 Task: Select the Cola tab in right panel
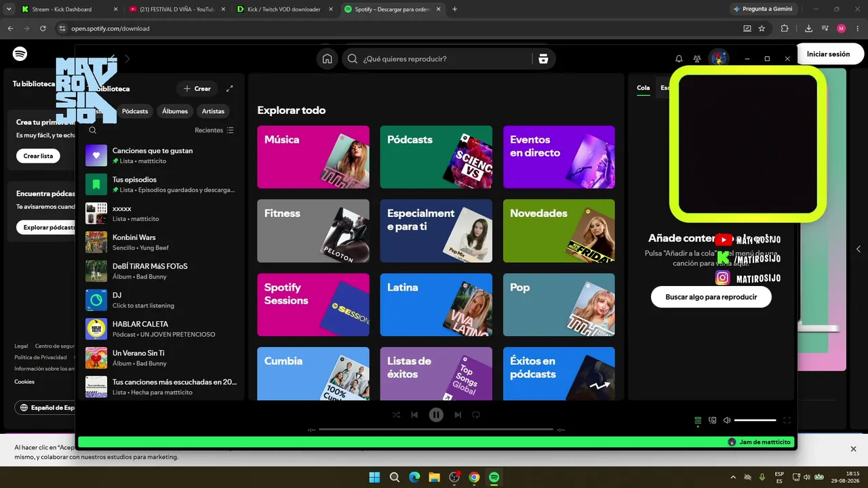pyautogui.click(x=643, y=87)
